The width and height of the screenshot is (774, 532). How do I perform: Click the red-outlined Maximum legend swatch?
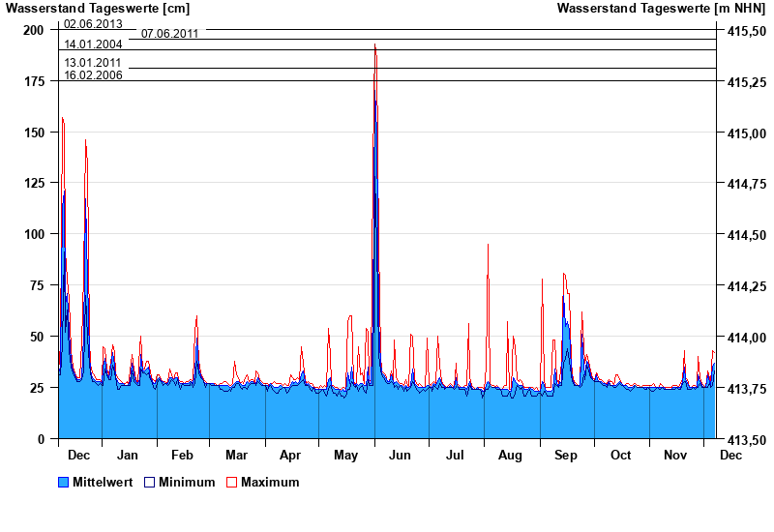click(x=231, y=482)
